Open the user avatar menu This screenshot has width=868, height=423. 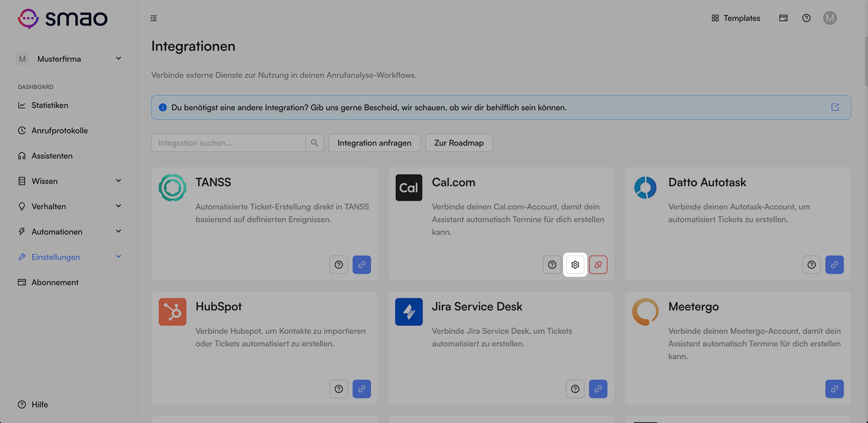tap(829, 18)
